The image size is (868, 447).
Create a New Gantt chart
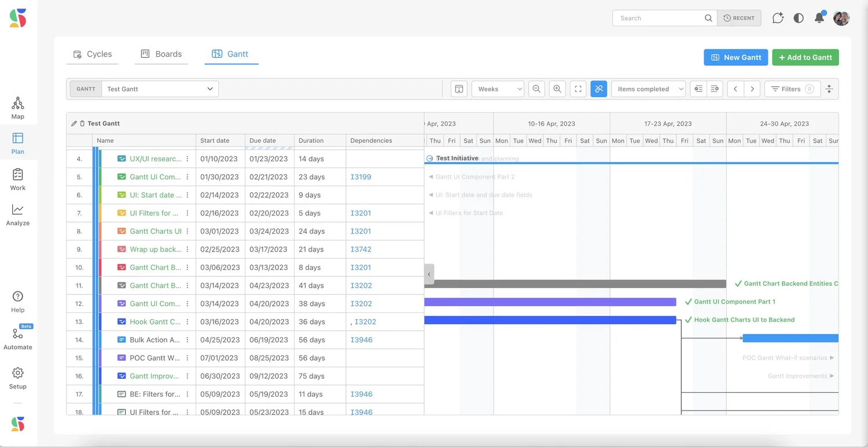coord(735,57)
